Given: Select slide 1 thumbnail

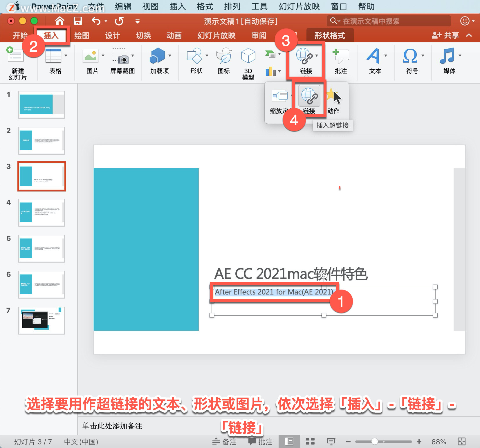Looking at the screenshot, I should coord(41,105).
